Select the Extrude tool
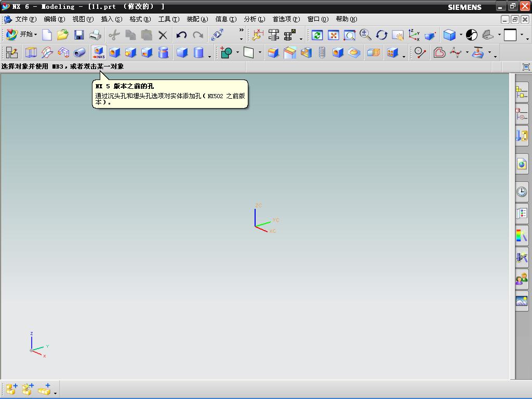Screen dimensions: 532x399 point(31,52)
